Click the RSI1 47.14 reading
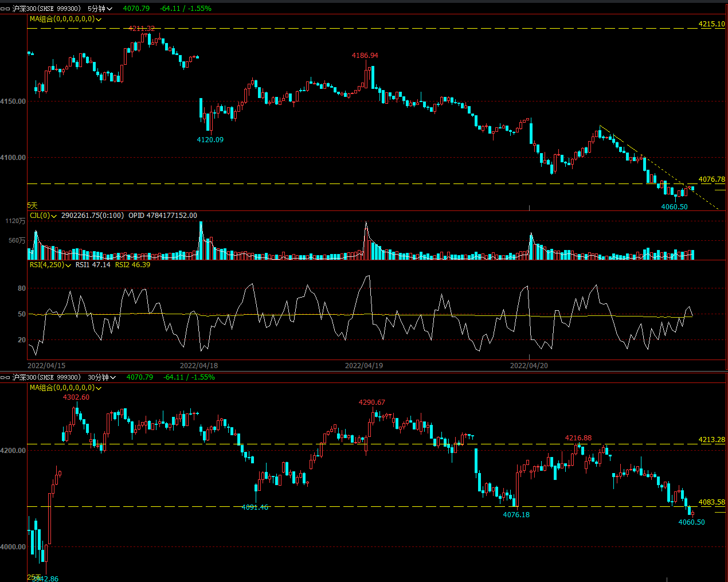This screenshot has height=582, width=728. pos(93,265)
